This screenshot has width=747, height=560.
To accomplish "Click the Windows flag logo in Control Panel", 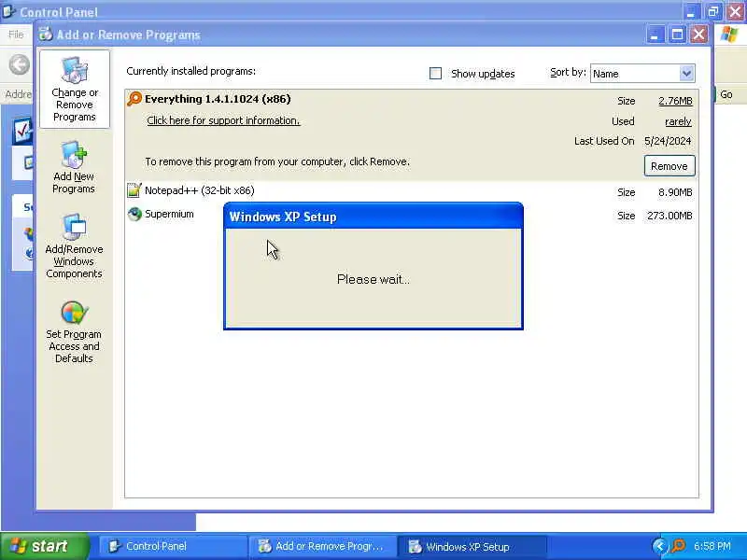I will point(729,35).
